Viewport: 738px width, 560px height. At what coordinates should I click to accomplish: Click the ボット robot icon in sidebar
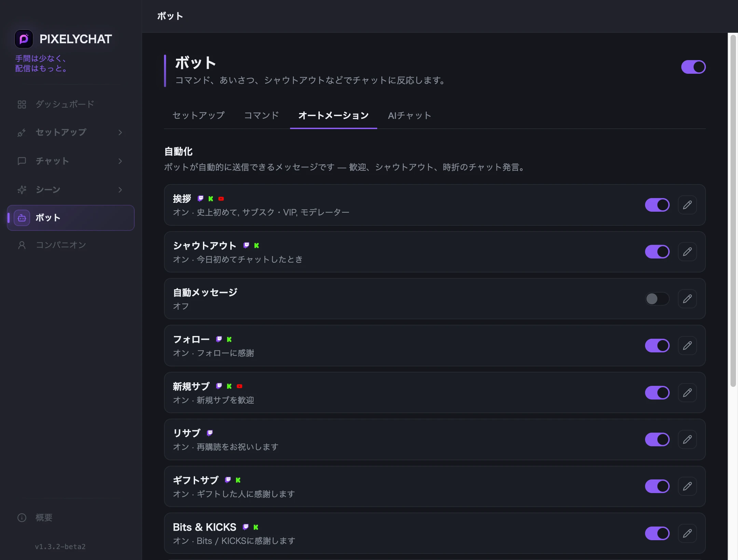22,218
